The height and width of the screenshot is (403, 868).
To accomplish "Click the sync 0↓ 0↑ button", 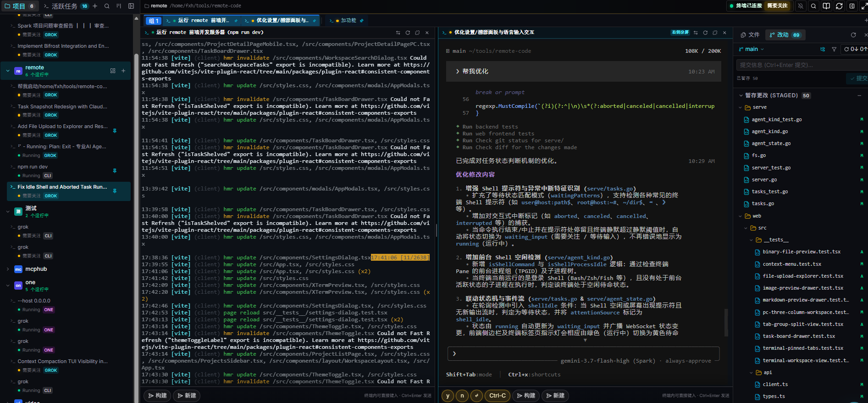I will (855, 49).
